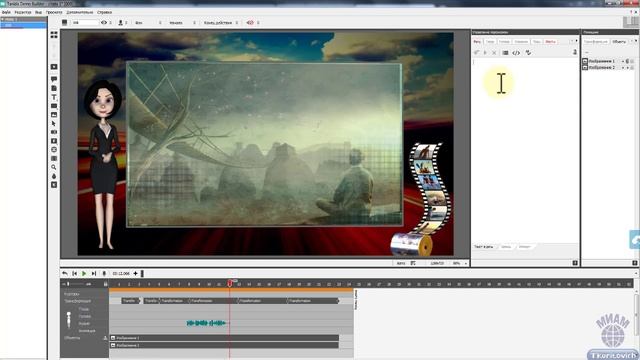This screenshot has width=640, height=360.
Task: Click the page note tool icon
Action: [54, 88]
